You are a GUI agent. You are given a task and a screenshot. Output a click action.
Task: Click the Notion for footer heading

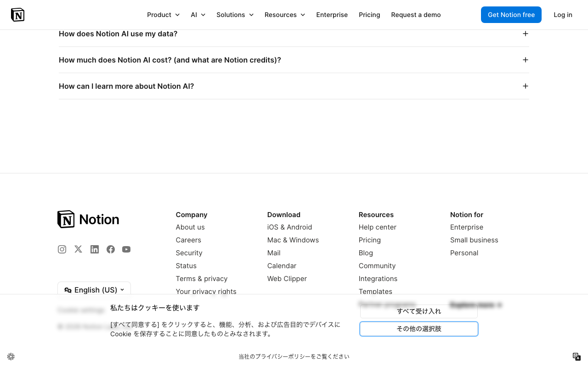coord(466,215)
